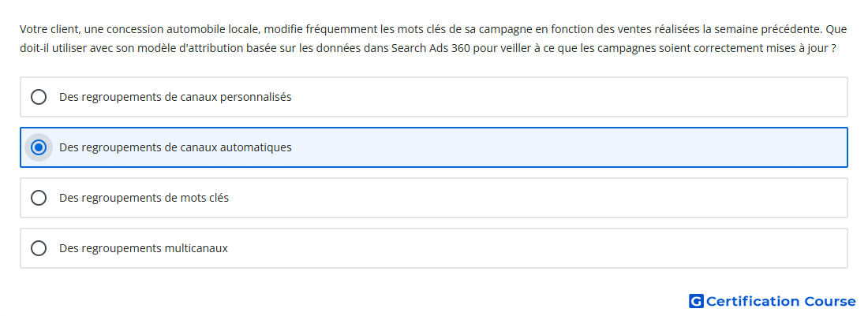868x316 pixels.
Task: Click blank area of the canaux personnalisés card
Action: (554, 97)
